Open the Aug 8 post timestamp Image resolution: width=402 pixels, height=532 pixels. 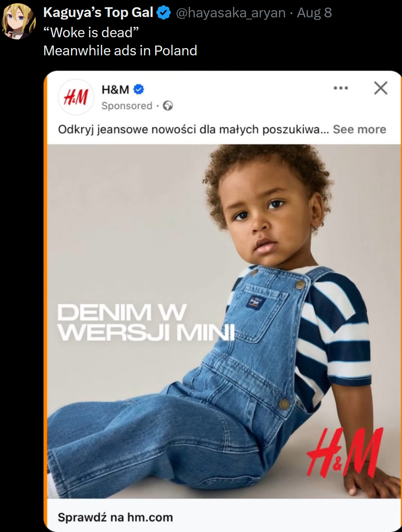click(x=314, y=13)
